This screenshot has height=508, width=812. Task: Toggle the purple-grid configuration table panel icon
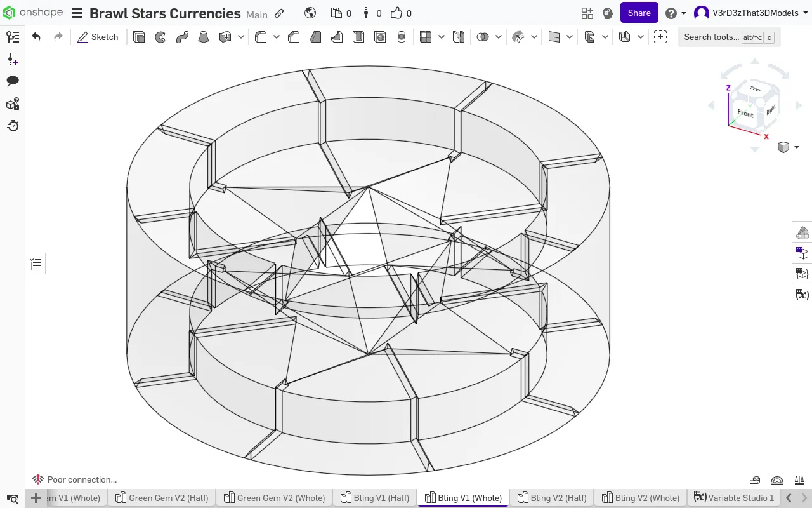(802, 253)
